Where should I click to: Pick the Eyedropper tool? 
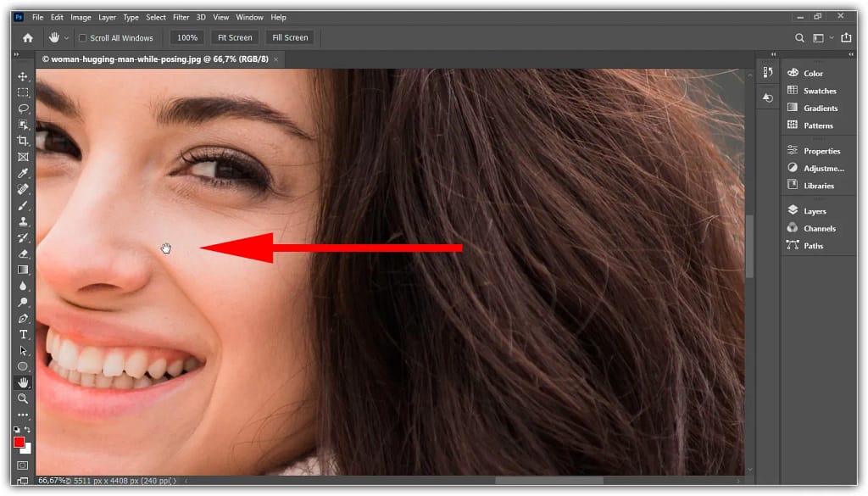pyautogui.click(x=23, y=173)
